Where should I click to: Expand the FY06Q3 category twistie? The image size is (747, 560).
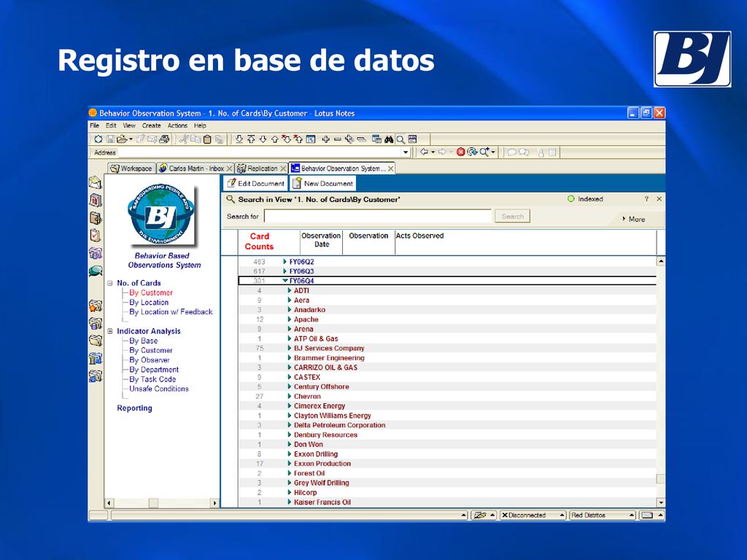(x=285, y=271)
